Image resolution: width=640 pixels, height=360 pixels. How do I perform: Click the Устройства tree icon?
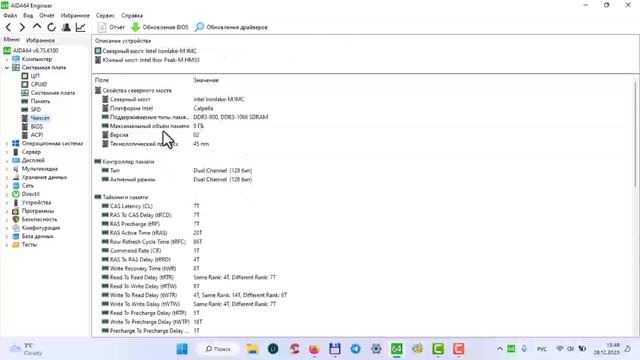16,203
